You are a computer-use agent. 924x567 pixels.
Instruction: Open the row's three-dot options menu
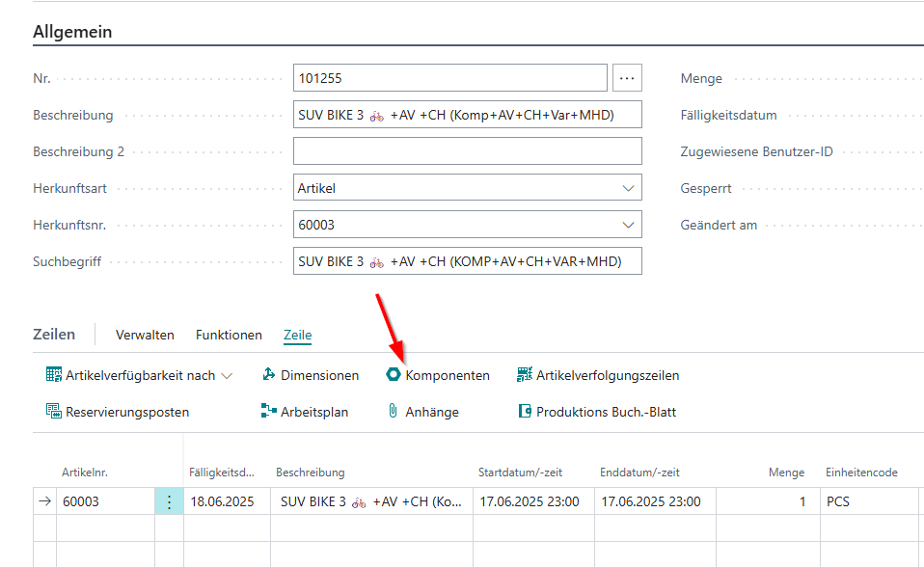coord(169,501)
